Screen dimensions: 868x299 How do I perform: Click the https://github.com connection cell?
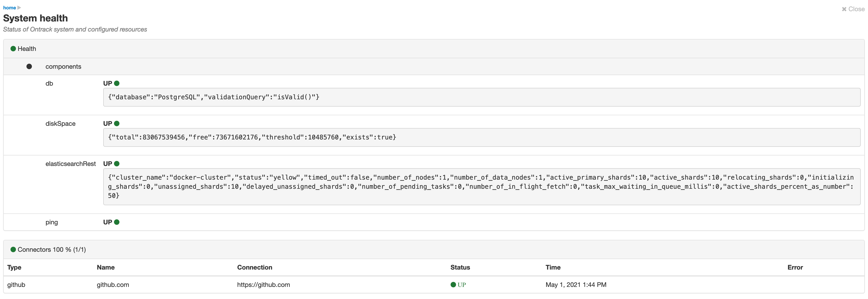(263, 284)
